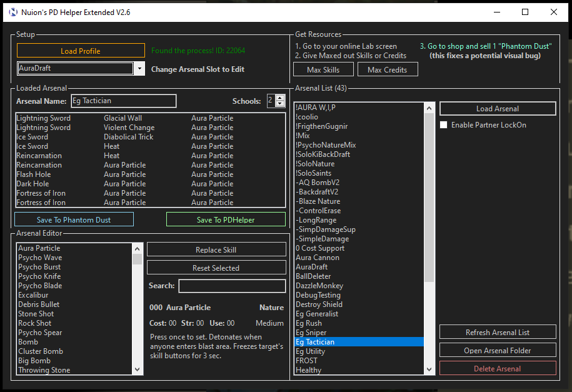Screen dimensions: 572x392
Task: Click into the skill Search box
Action: click(232, 286)
